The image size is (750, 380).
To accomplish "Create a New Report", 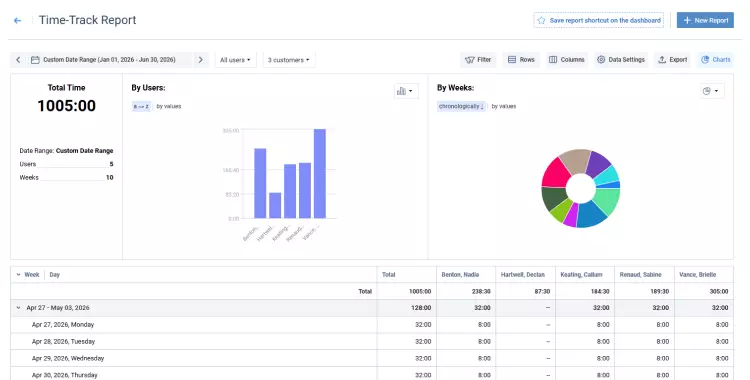I will (705, 21).
